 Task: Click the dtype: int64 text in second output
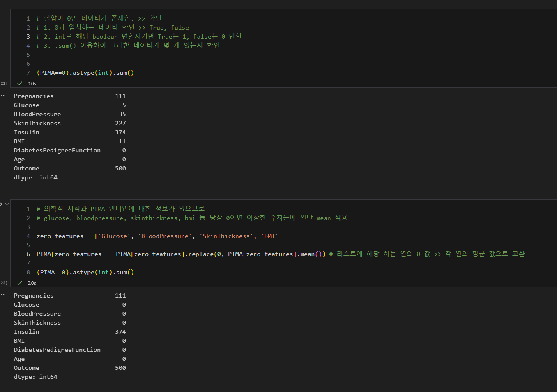click(x=36, y=377)
